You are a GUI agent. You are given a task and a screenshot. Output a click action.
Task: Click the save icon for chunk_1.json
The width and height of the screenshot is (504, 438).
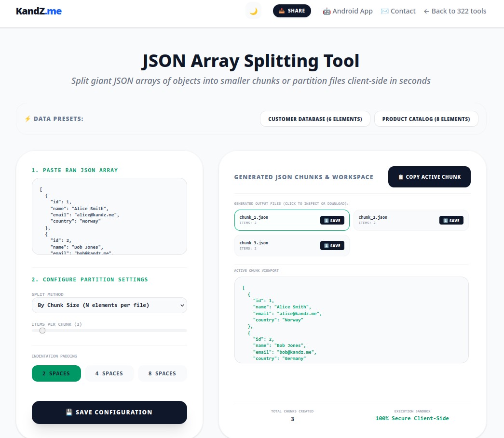tap(326, 221)
